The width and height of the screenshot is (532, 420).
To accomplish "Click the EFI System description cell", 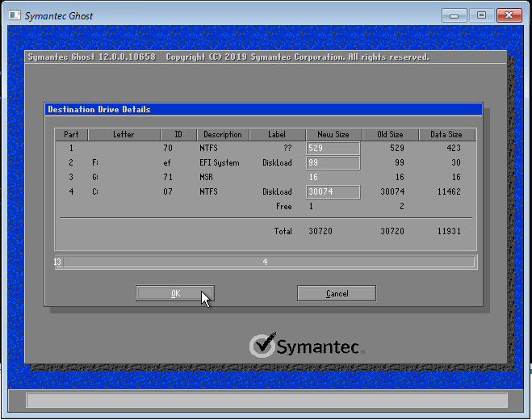I will (220, 162).
